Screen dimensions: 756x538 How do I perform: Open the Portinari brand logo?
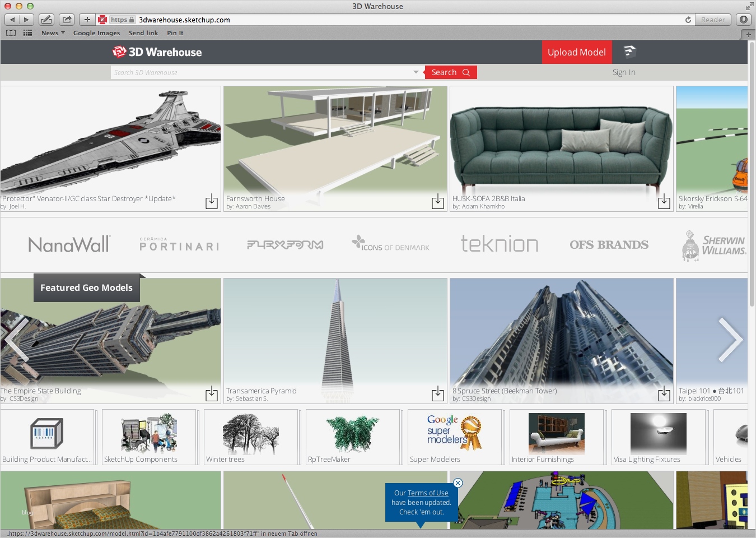(179, 244)
